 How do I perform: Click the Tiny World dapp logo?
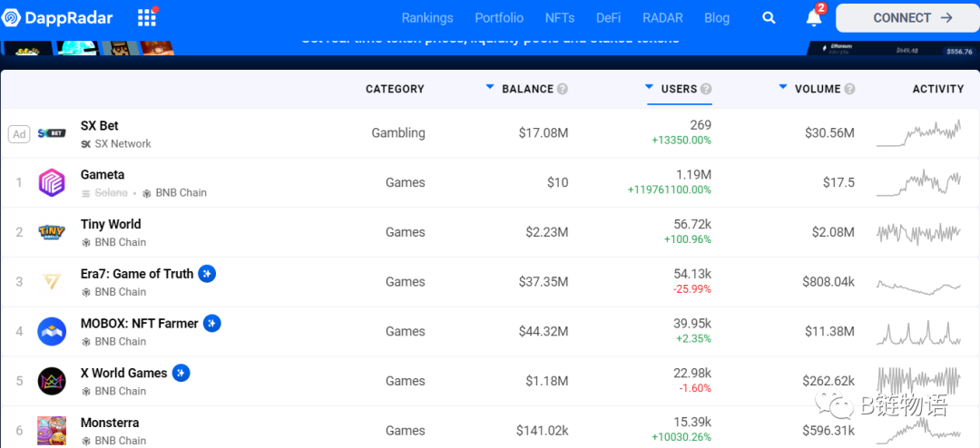tap(52, 232)
